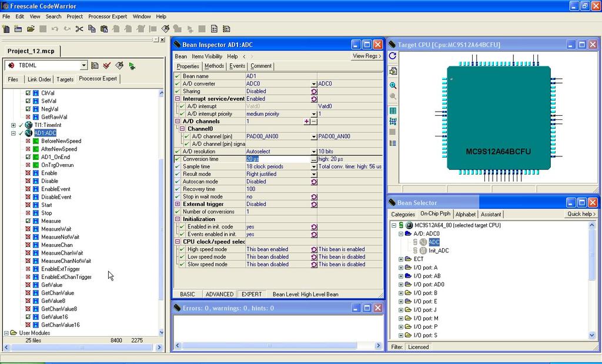Image resolution: width=602 pixels, height=364 pixels.
Task: Switch to the Events tab in Bean Inspector
Action: (238, 66)
